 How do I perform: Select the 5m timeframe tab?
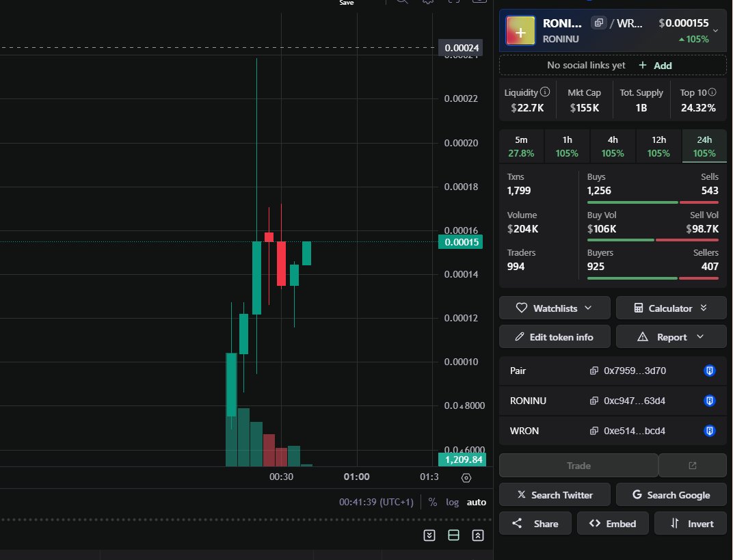521,146
